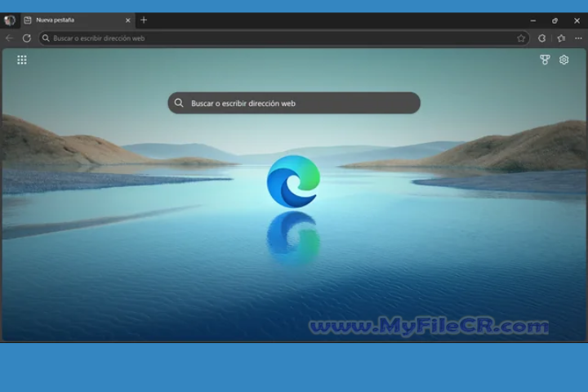The height and width of the screenshot is (392, 588).
Task: Click the center page search box
Action: click(294, 103)
